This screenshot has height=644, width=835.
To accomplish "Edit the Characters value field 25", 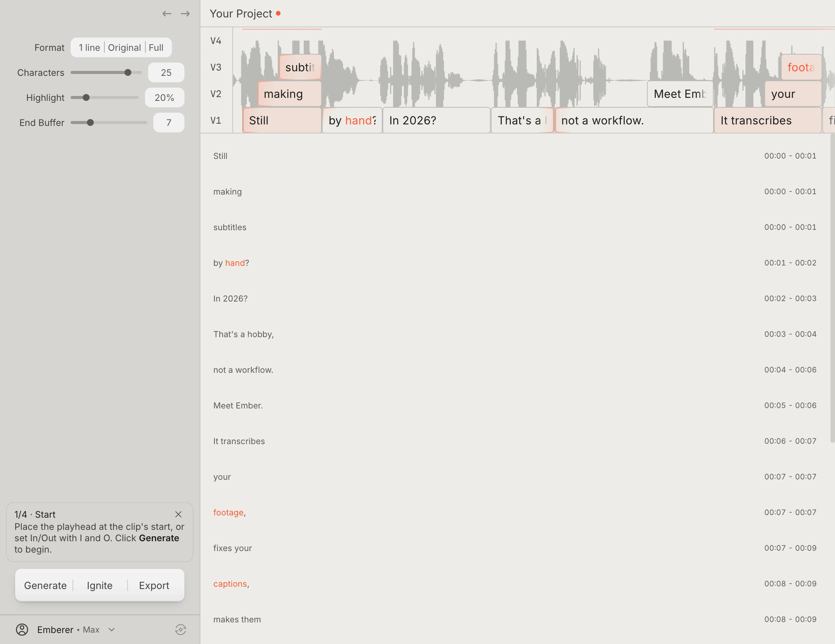I will (166, 72).
